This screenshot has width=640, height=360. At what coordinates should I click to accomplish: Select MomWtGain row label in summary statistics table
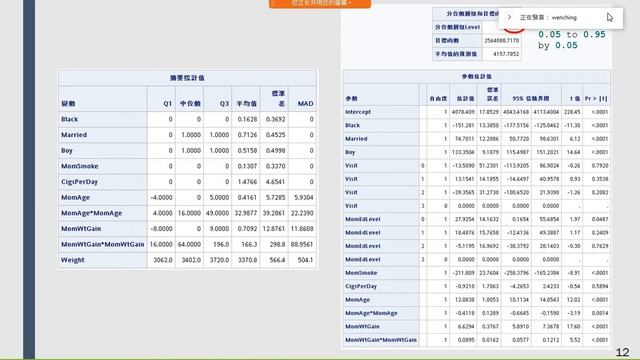(81, 229)
